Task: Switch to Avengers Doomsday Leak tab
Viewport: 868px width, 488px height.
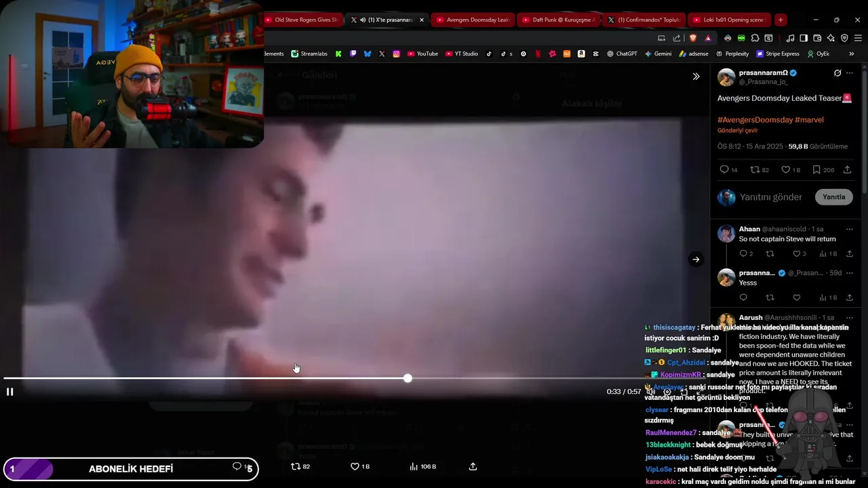Action: (x=473, y=20)
